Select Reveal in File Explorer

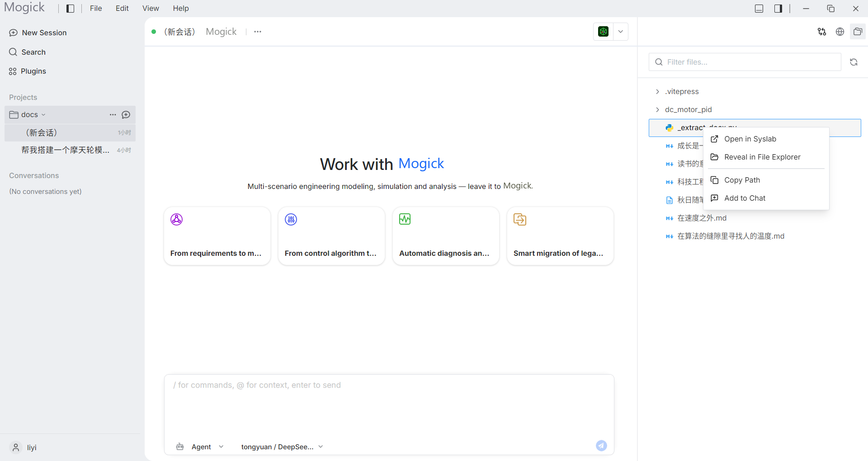766,157
